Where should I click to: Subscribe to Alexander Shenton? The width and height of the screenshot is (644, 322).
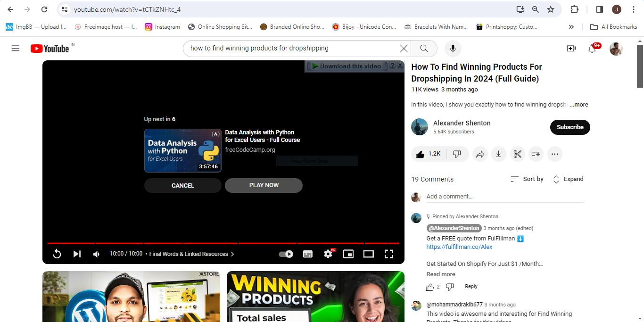(570, 127)
